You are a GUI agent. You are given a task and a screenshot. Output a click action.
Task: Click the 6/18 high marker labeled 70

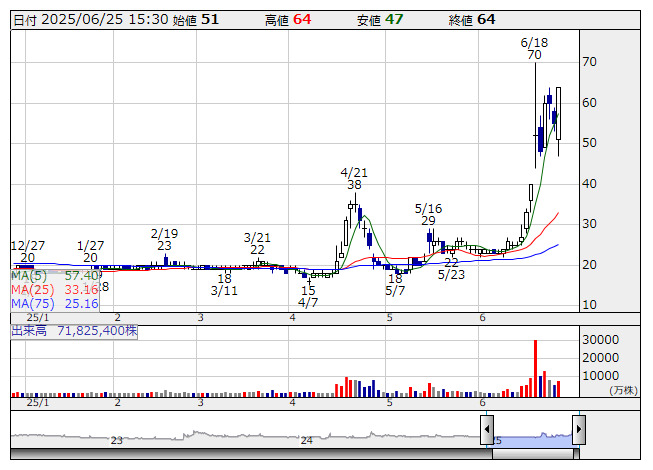[x=535, y=49]
